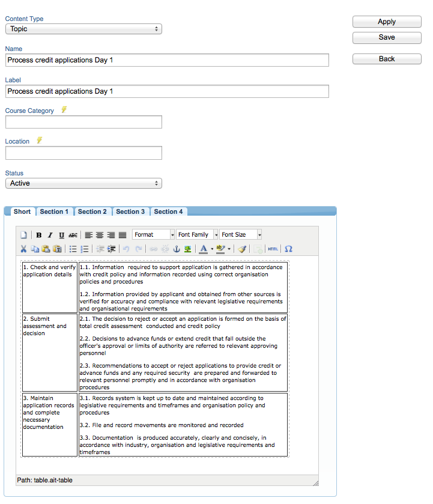Click the Course Category input field
Image resolution: width=433 pixels, height=504 pixels.
[83, 122]
